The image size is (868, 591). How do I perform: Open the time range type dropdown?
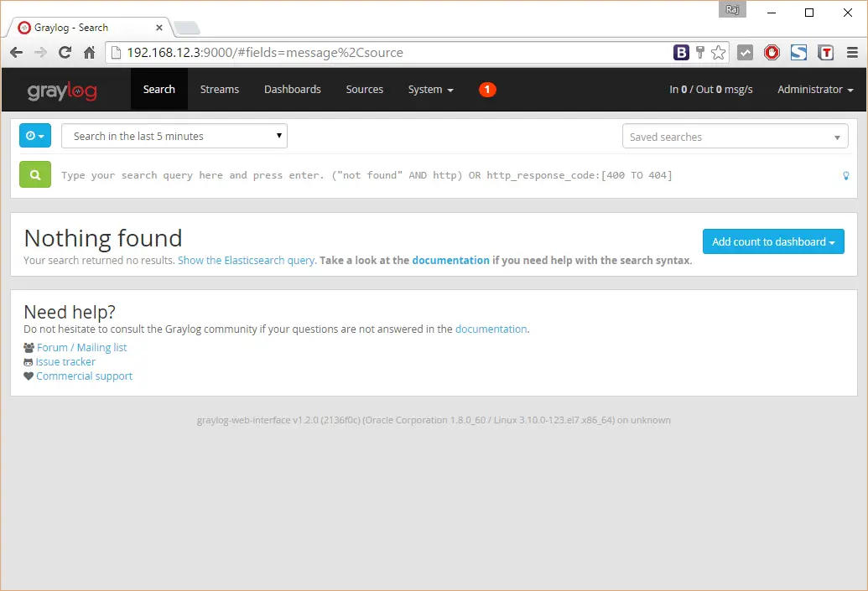point(35,136)
